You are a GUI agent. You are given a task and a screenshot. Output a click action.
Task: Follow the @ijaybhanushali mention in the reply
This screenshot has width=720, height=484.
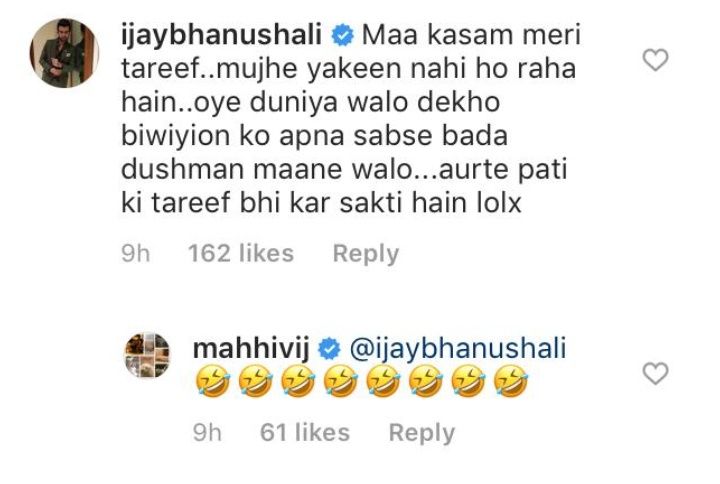pyautogui.click(x=458, y=349)
